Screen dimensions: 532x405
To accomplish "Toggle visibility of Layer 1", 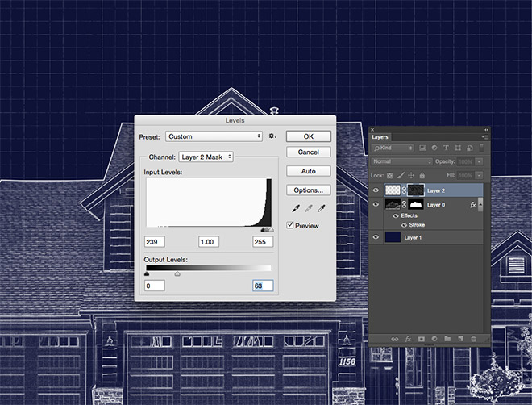I will (376, 238).
